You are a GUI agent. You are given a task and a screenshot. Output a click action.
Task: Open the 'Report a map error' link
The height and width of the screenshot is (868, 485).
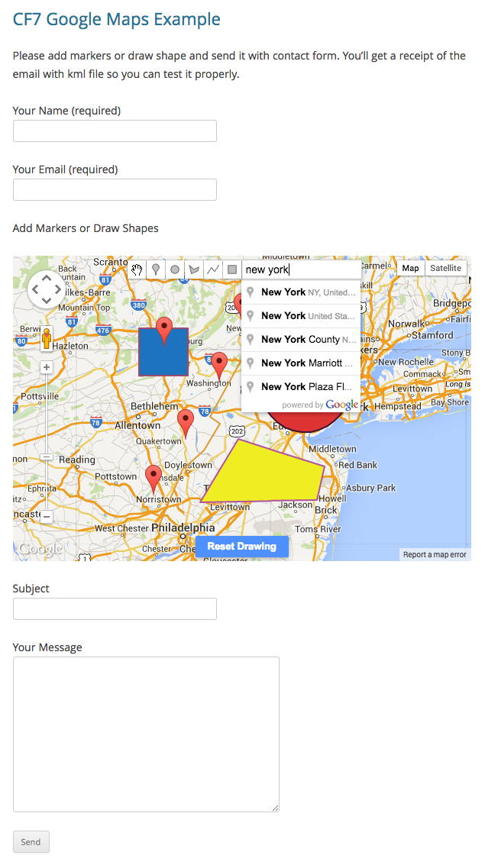[435, 555]
